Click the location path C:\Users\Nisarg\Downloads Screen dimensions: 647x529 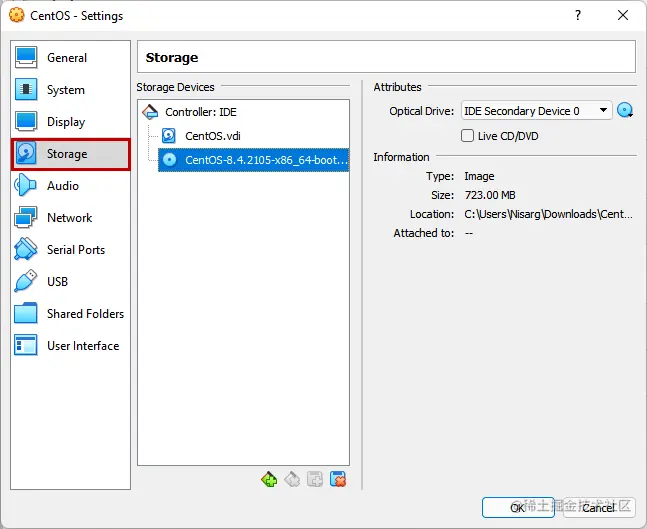click(548, 214)
